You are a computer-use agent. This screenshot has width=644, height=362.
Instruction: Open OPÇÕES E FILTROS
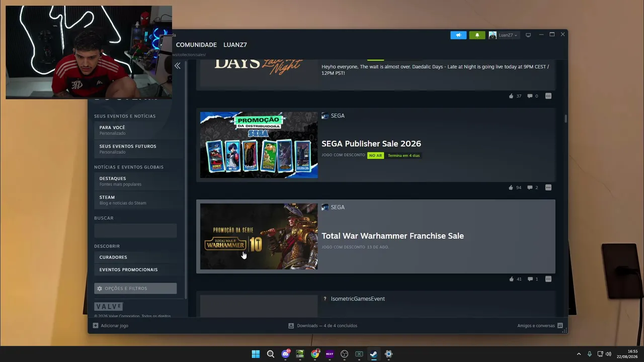coord(135,289)
